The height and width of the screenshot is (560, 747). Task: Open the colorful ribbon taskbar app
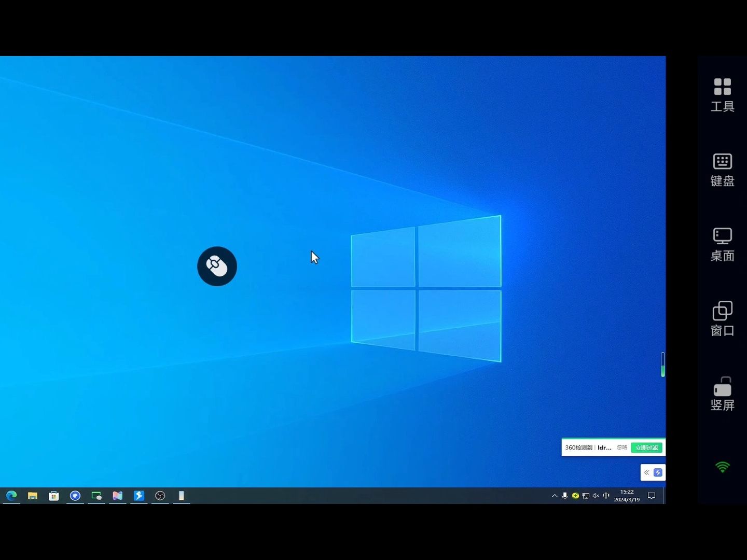coord(118,496)
